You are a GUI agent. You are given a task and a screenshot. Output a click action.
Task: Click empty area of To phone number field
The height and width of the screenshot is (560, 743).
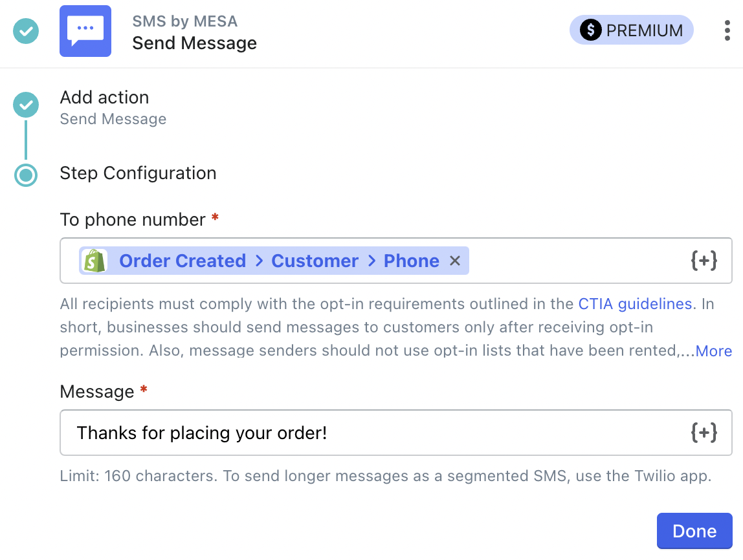(x=576, y=261)
